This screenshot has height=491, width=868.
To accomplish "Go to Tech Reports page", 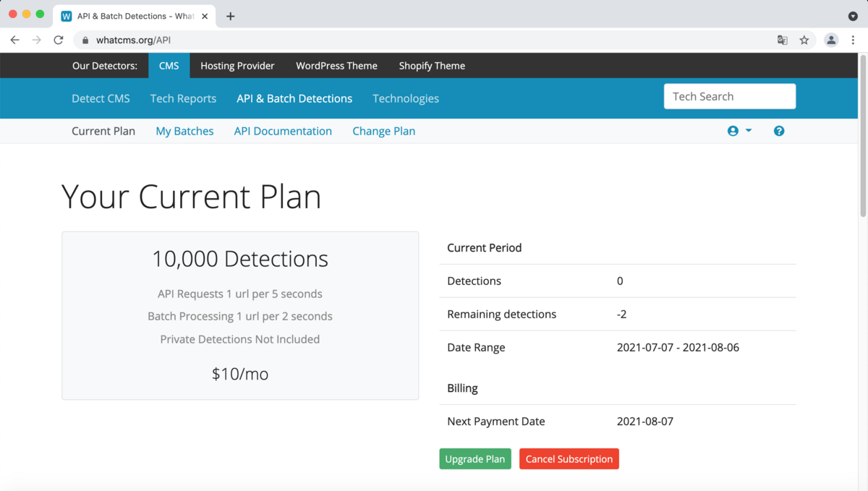I will click(x=183, y=98).
